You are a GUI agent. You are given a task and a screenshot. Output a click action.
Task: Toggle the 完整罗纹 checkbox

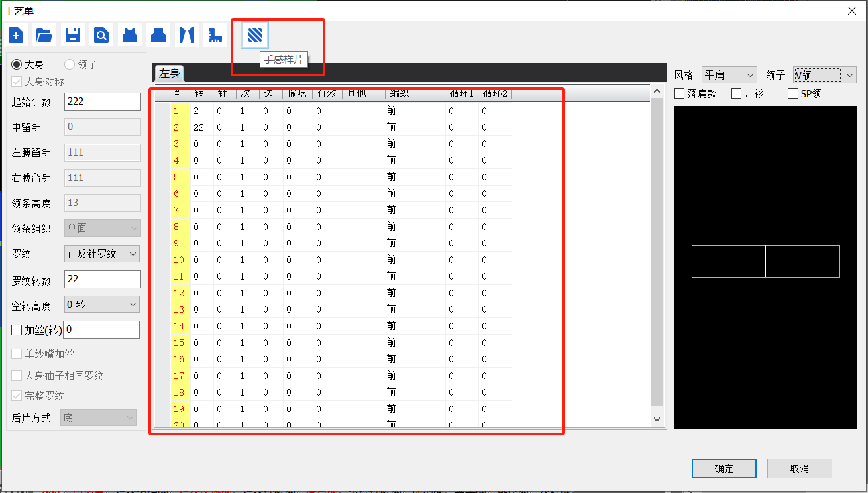pyautogui.click(x=17, y=396)
